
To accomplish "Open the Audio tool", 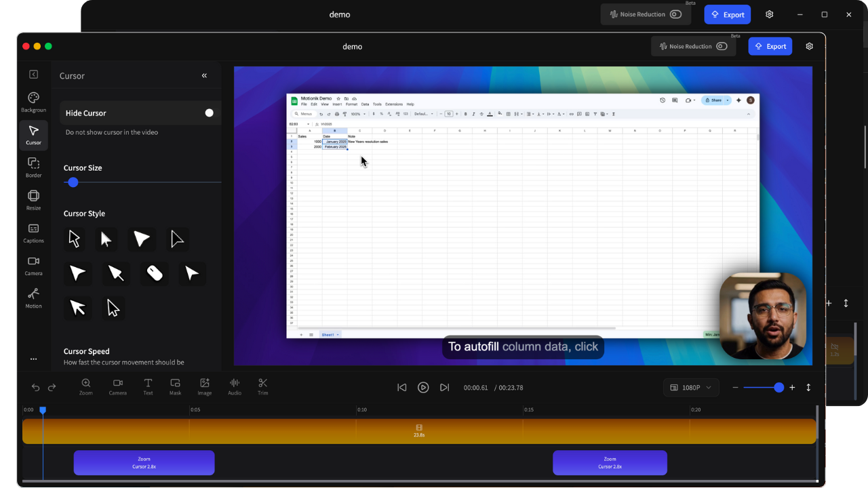I will click(x=234, y=386).
